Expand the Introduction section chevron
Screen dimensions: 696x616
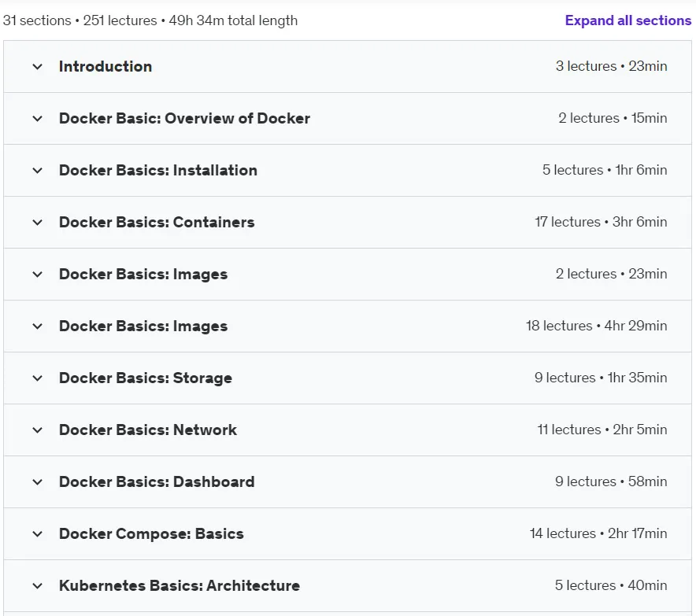click(x=38, y=67)
